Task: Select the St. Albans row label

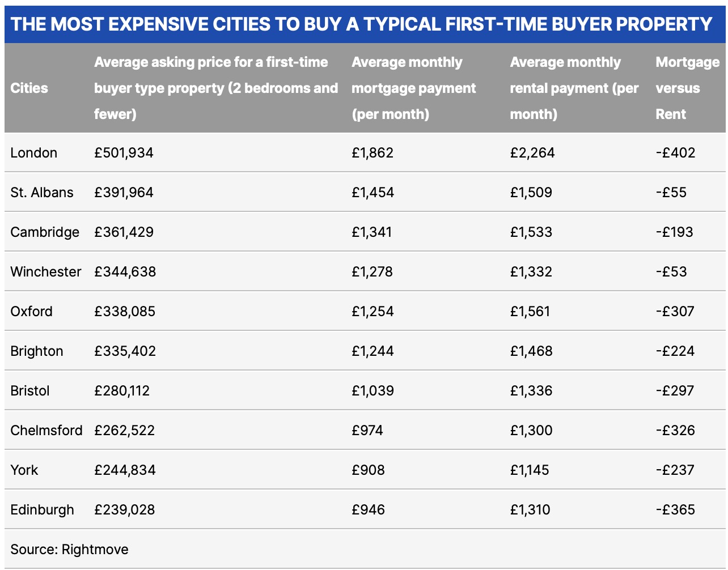Action: [x=42, y=193]
